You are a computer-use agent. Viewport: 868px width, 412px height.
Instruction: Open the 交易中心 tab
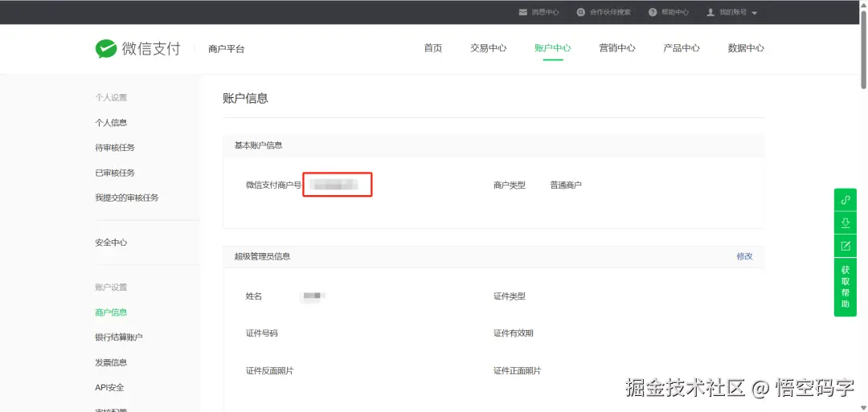coord(489,48)
